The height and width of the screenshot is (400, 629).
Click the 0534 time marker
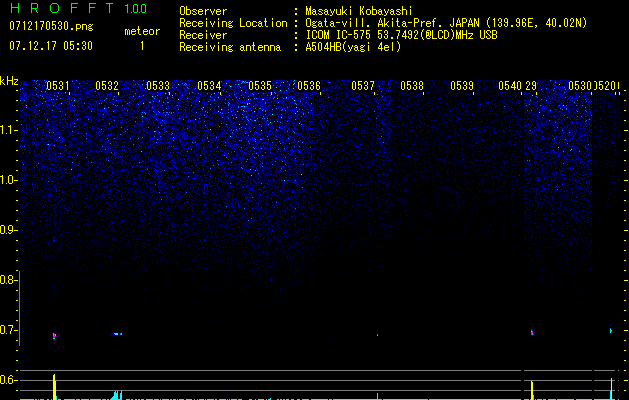(209, 86)
